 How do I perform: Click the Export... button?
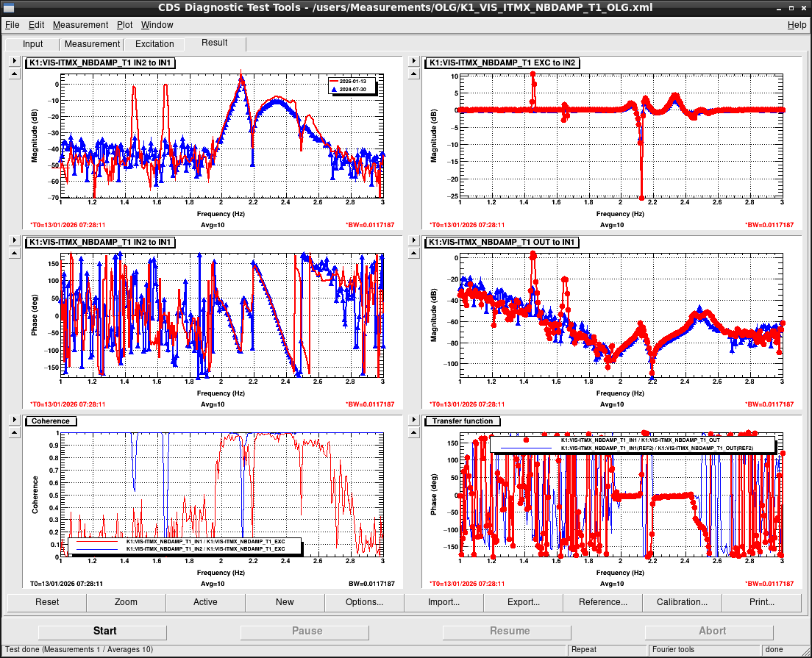tap(523, 602)
